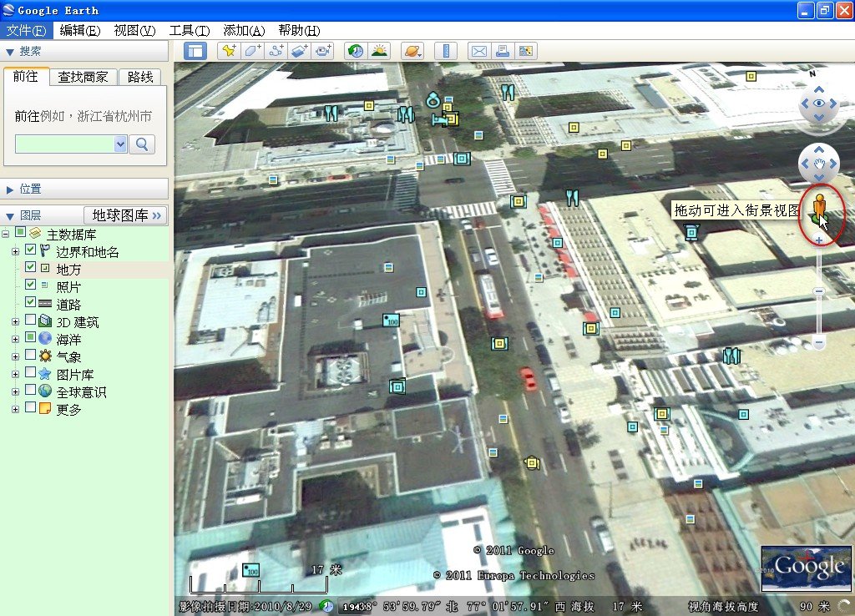This screenshot has width=855, height=616.
Task: Start recording a tour
Action: coord(324,51)
